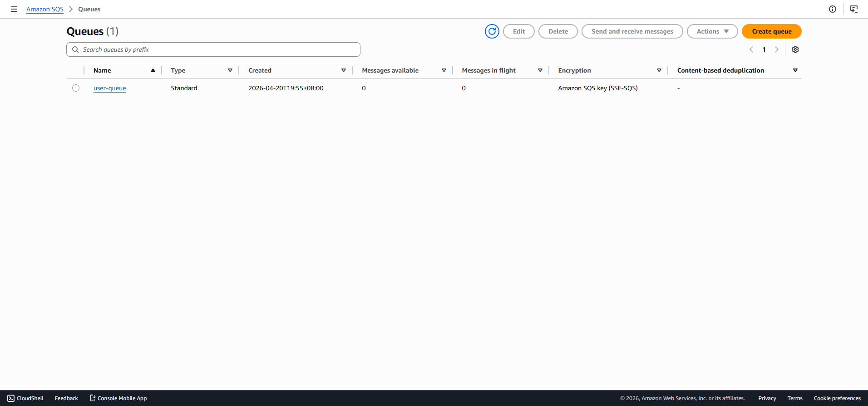The image size is (868, 406).
Task: Open the info panel icon
Action: (x=833, y=9)
